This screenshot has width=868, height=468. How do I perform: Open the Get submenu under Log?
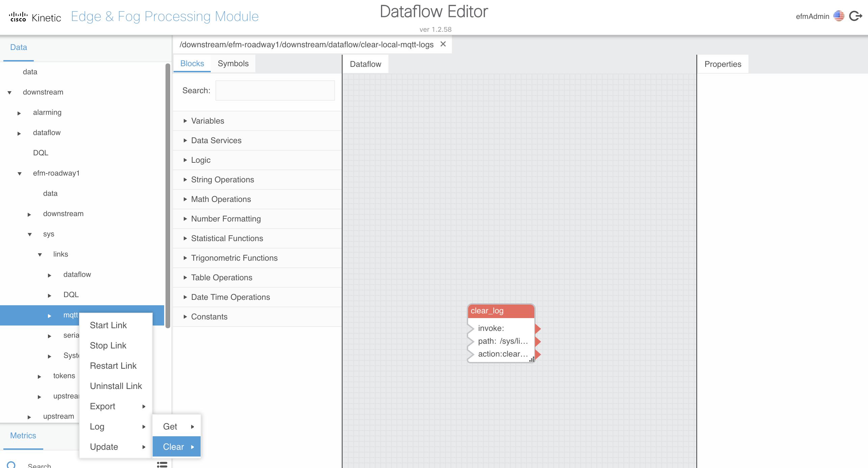(177, 426)
